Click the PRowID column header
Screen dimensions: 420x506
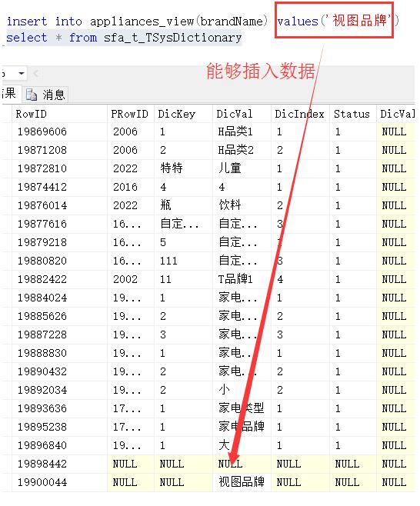pos(129,114)
